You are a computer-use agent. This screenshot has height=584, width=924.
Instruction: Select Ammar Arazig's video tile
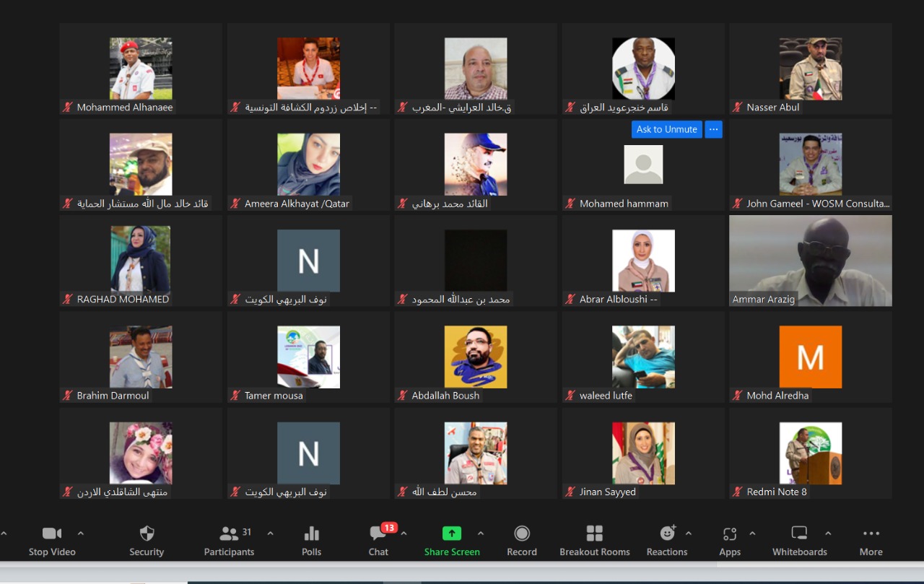pos(810,260)
